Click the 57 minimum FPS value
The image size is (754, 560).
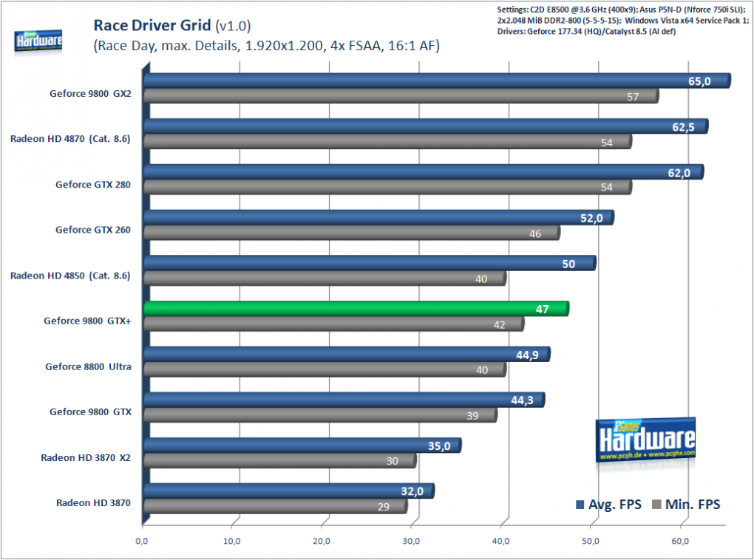[633, 97]
